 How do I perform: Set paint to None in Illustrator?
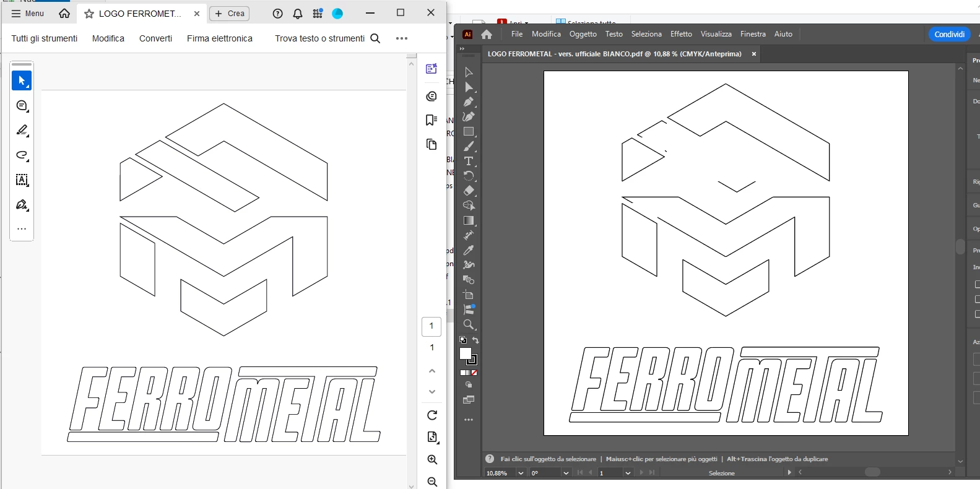point(475,373)
